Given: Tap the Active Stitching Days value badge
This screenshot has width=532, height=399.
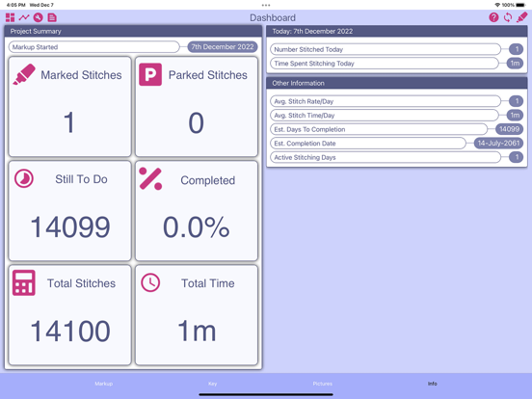Looking at the screenshot, I should tap(516, 157).
